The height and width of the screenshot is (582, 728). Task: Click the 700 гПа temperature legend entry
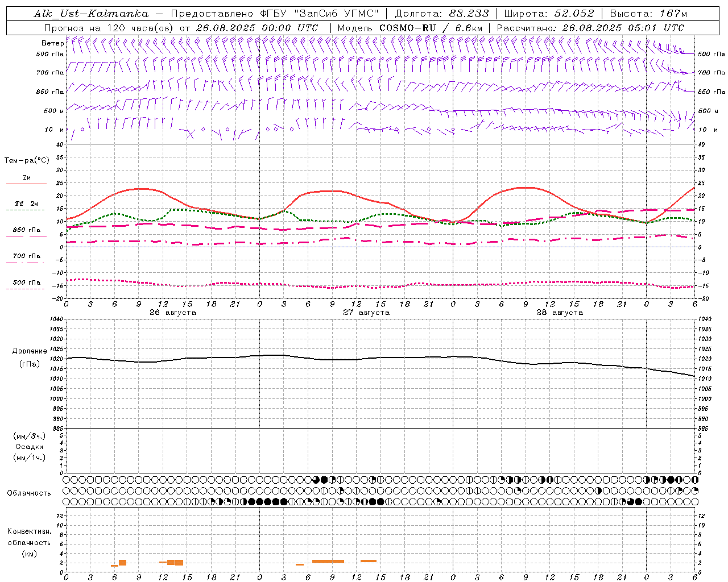[27, 256]
